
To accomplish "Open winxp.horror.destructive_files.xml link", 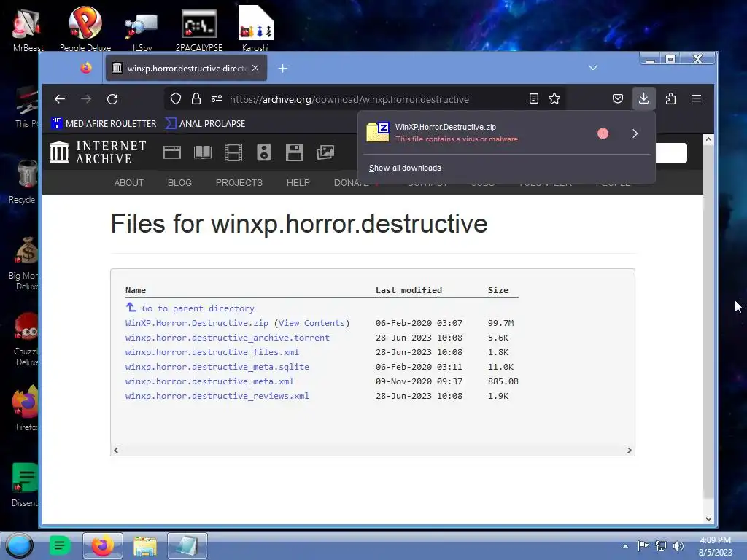I will 212,352.
